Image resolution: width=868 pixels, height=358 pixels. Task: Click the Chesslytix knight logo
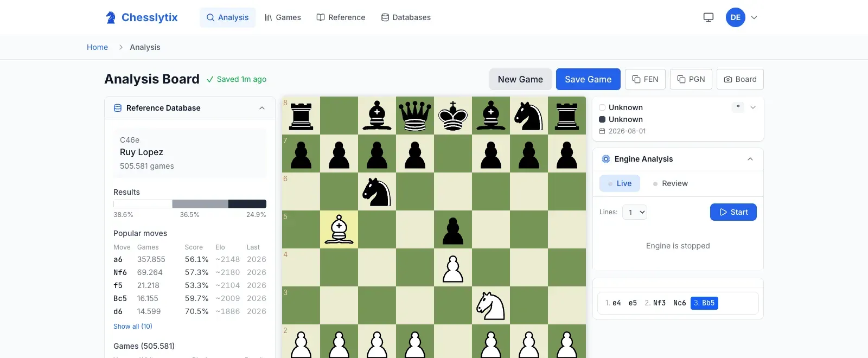[111, 17]
